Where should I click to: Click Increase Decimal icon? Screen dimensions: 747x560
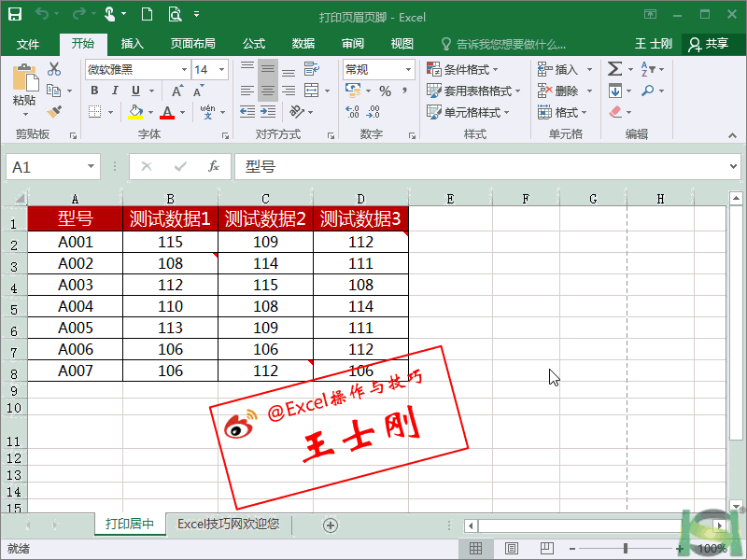tap(353, 112)
